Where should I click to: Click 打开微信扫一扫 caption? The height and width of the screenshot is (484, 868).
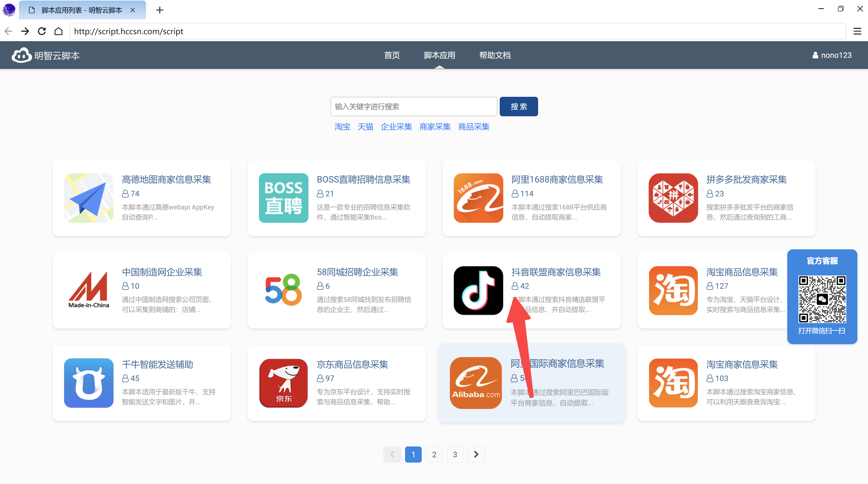(822, 331)
